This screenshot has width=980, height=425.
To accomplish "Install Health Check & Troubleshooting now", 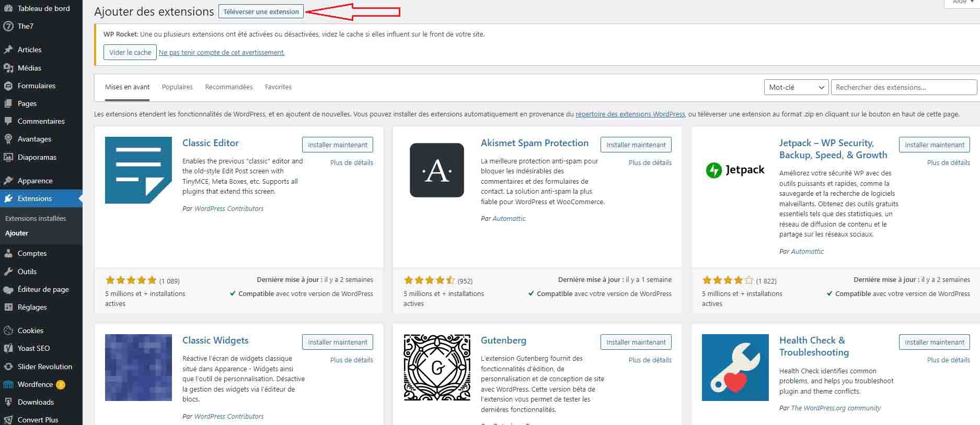I will click(x=935, y=342).
